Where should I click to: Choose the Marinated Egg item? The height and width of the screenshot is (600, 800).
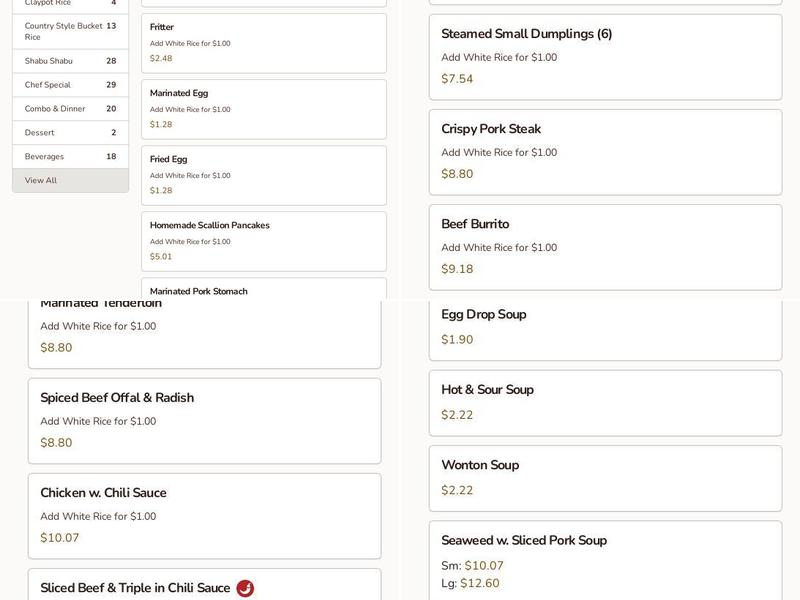pyautogui.click(x=263, y=108)
